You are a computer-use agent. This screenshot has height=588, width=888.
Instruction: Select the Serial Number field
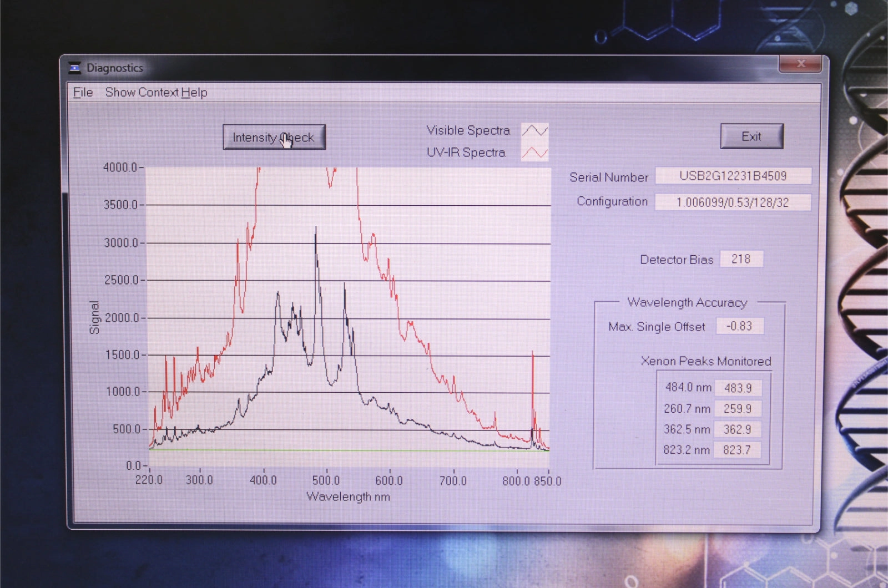pos(733,176)
